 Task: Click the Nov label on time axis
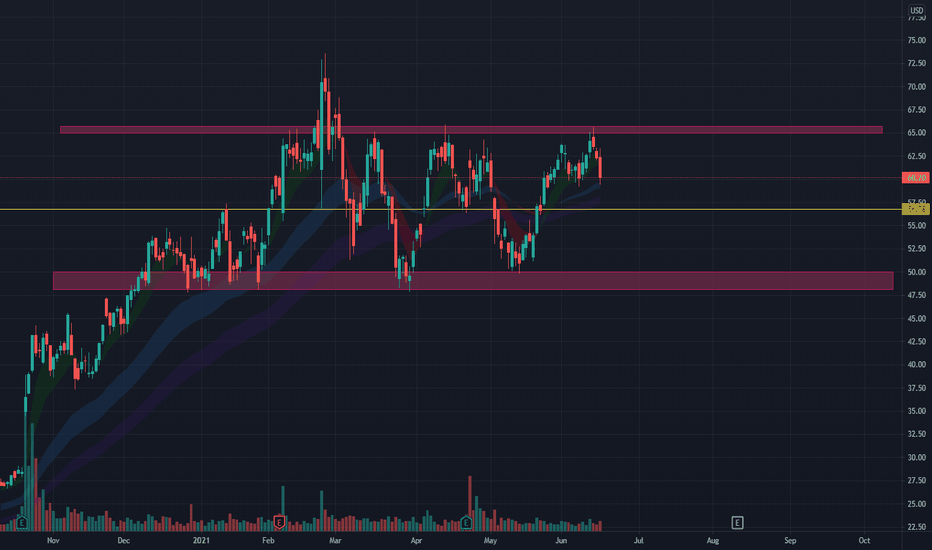click(x=53, y=541)
